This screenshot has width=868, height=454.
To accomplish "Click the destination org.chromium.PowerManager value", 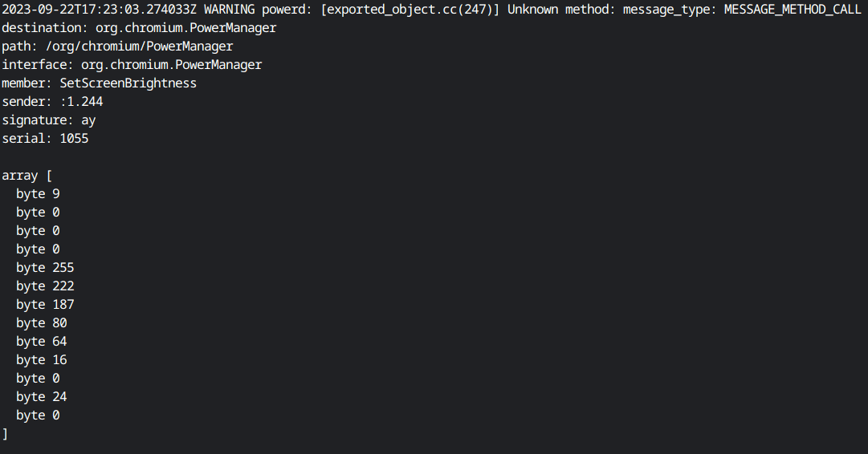I will click(186, 27).
